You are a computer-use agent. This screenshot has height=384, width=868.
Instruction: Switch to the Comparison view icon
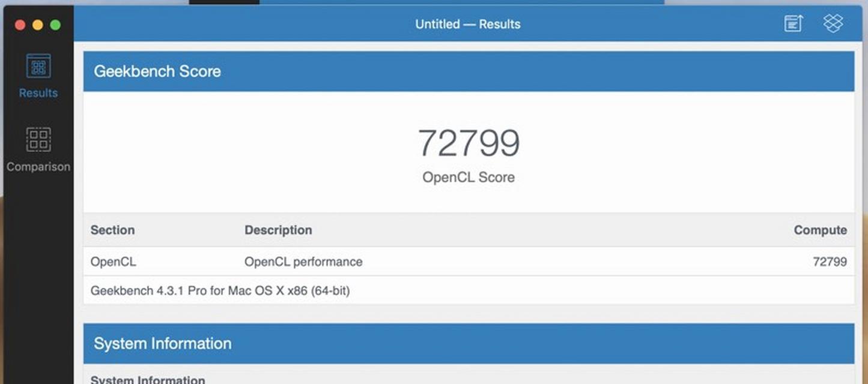pos(38,139)
